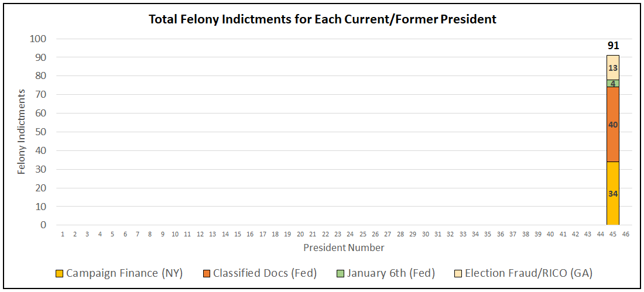644x292 pixels.
Task: Click the beige Election Fraud/RICO legend swatch
Action: pyautogui.click(x=458, y=273)
